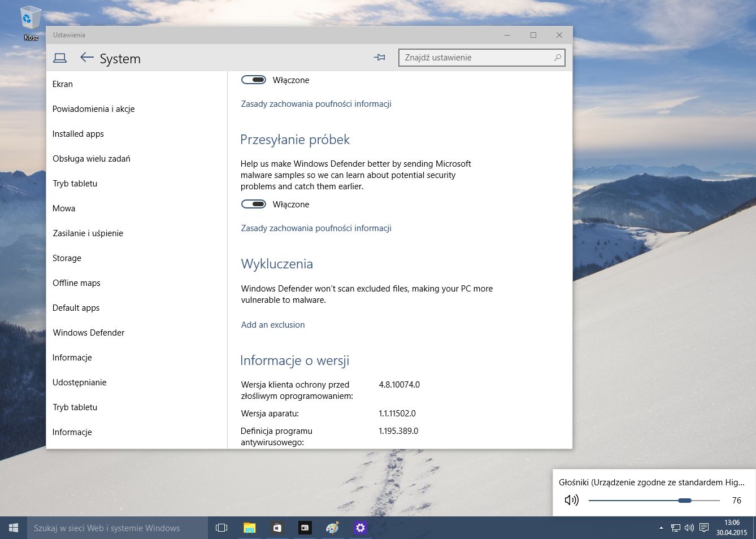Click the Informacje o wersji heading
The height and width of the screenshot is (539, 756).
tap(294, 360)
